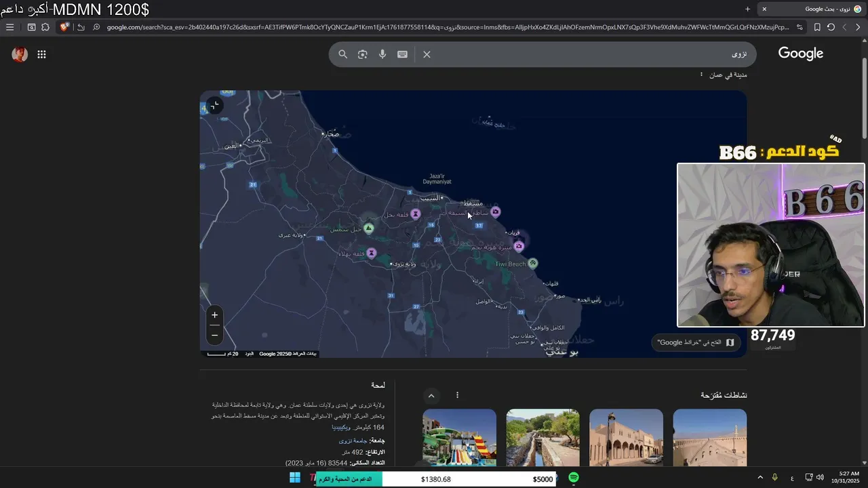Zoom out on the map
This screenshot has height=488, width=868.
pyautogui.click(x=214, y=335)
